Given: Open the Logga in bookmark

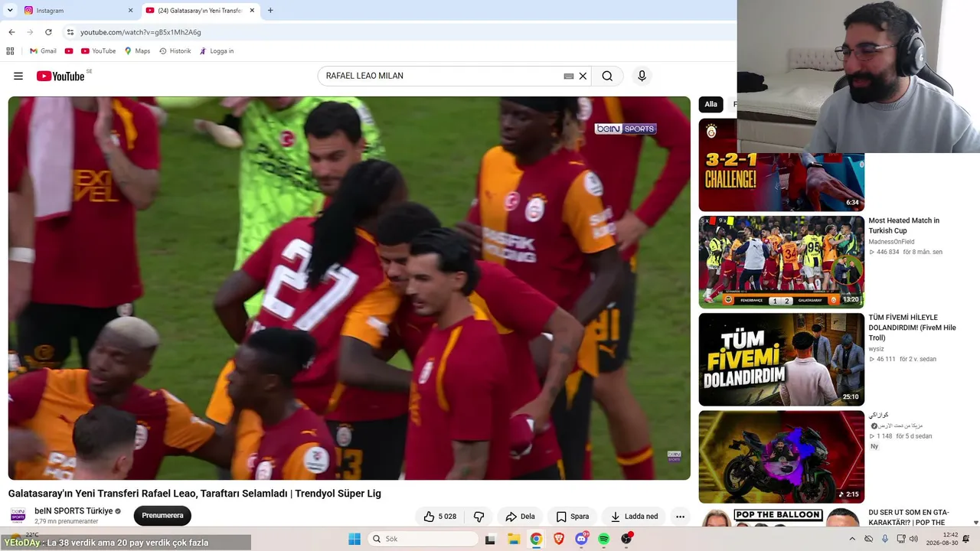Looking at the screenshot, I should pos(216,51).
